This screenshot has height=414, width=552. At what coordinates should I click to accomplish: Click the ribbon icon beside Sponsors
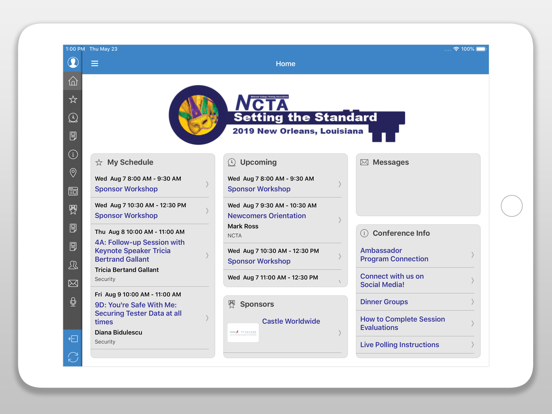point(232,304)
